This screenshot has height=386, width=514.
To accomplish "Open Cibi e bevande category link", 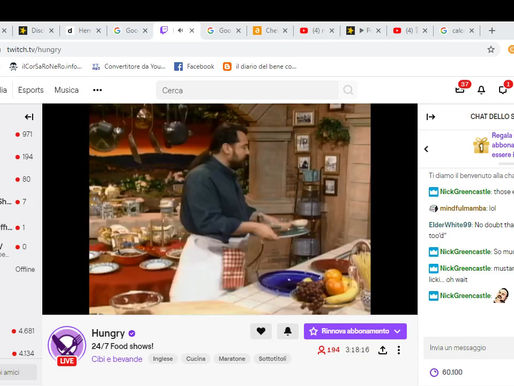I will pyautogui.click(x=117, y=359).
